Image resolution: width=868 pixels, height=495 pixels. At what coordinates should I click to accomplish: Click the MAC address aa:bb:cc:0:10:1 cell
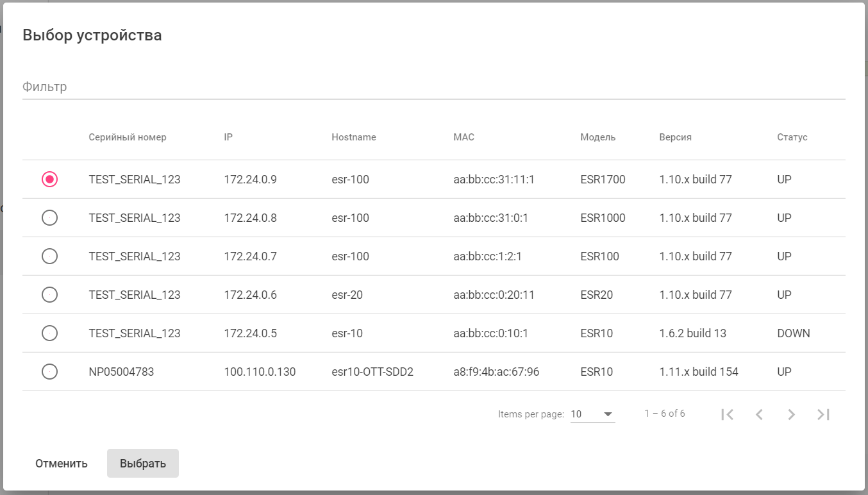(490, 333)
